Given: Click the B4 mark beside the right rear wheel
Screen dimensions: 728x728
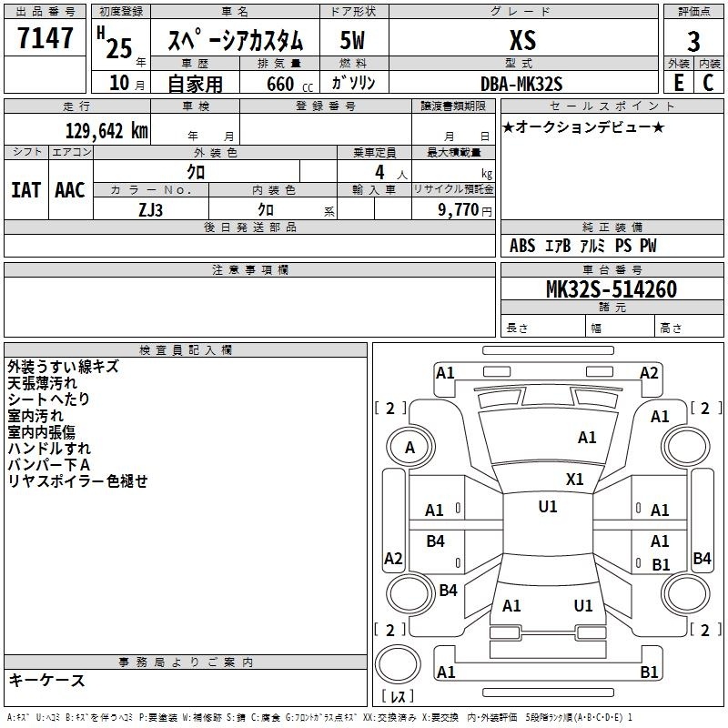Looking at the screenshot, I should (x=702, y=559).
